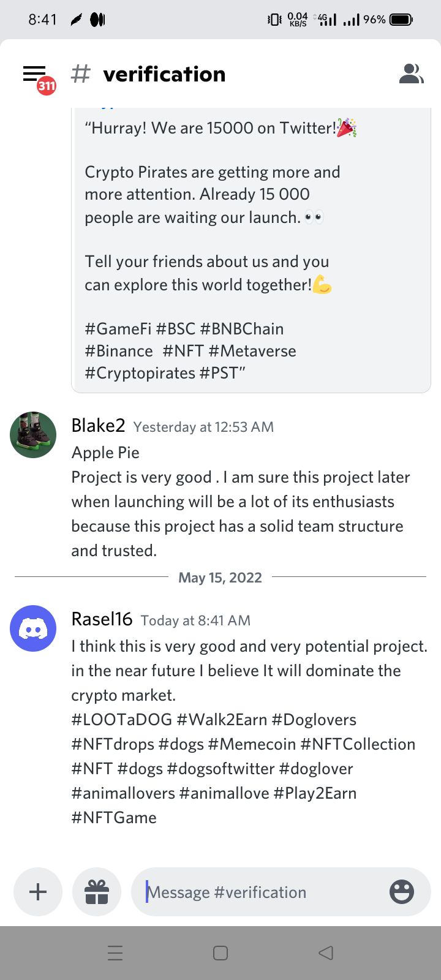Tap the 311 unread notifications badge
Image resolution: width=441 pixels, height=980 pixels.
pyautogui.click(x=47, y=86)
